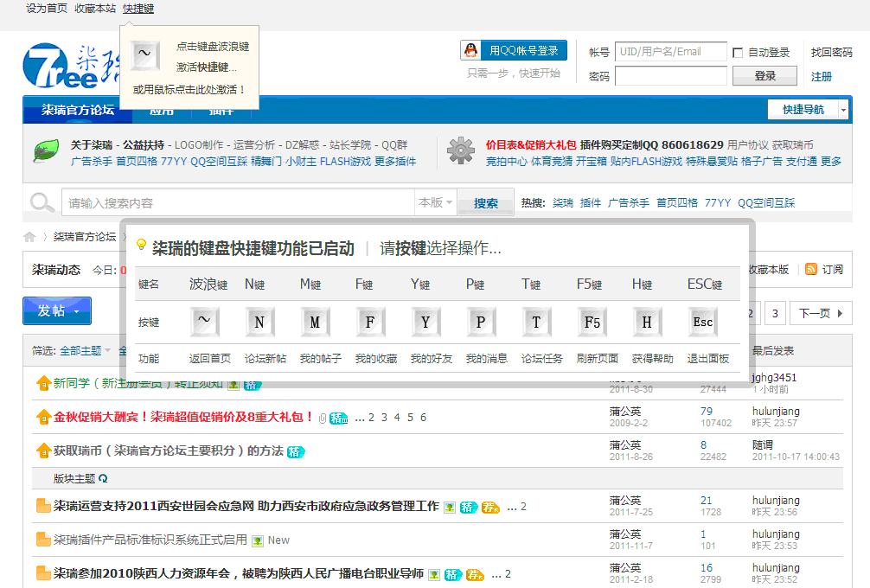
Task: Click the P key for 我的消息
Action: pyautogui.click(x=481, y=322)
